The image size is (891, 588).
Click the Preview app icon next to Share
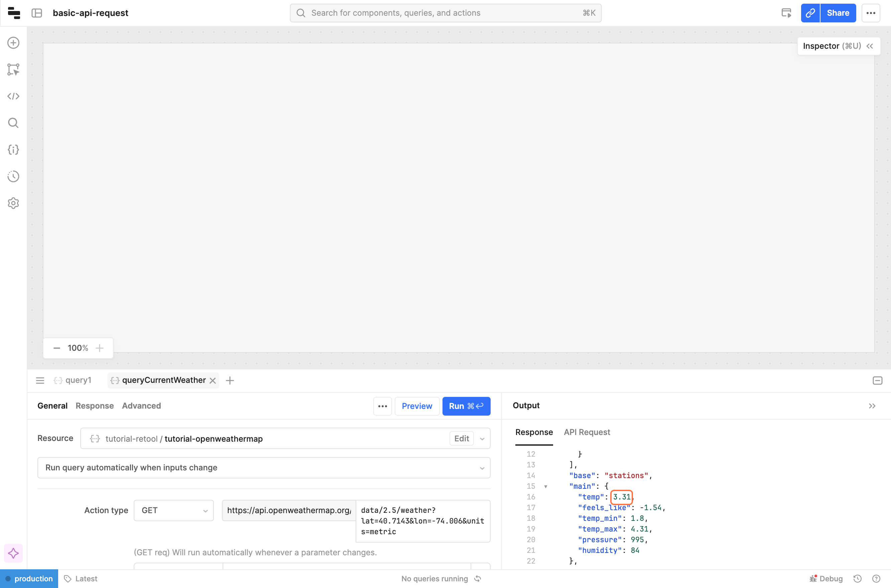(x=786, y=13)
